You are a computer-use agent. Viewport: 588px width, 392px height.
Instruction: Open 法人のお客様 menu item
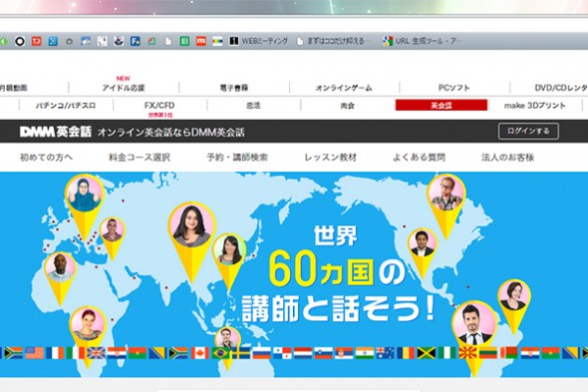(x=507, y=158)
